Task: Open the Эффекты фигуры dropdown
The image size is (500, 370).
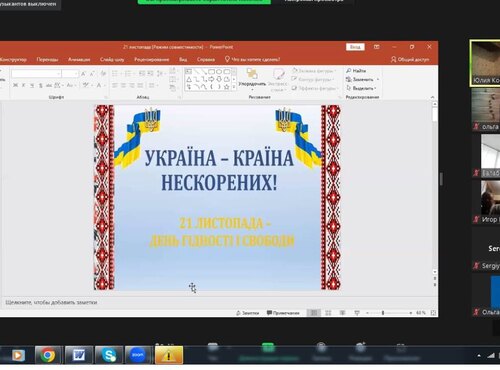Action: 315,88
